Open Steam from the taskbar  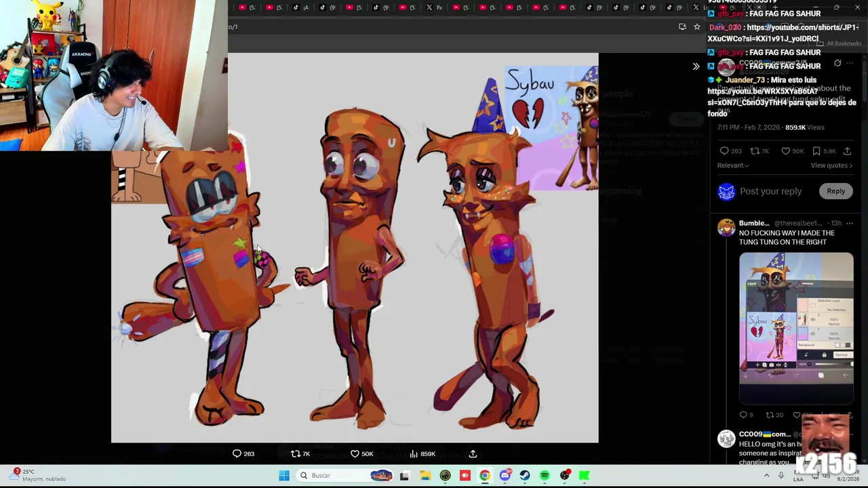coord(525,476)
